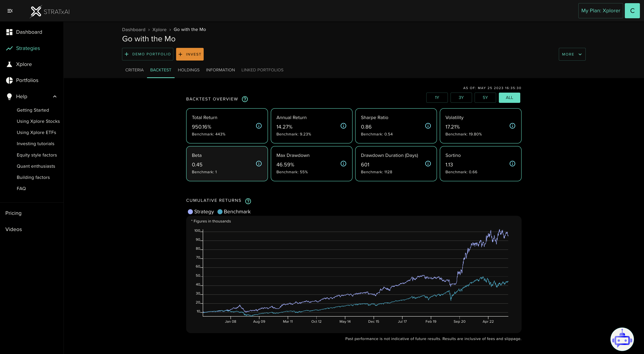Toggle Strategy series in chart legend
The height and width of the screenshot is (354, 644).
201,212
